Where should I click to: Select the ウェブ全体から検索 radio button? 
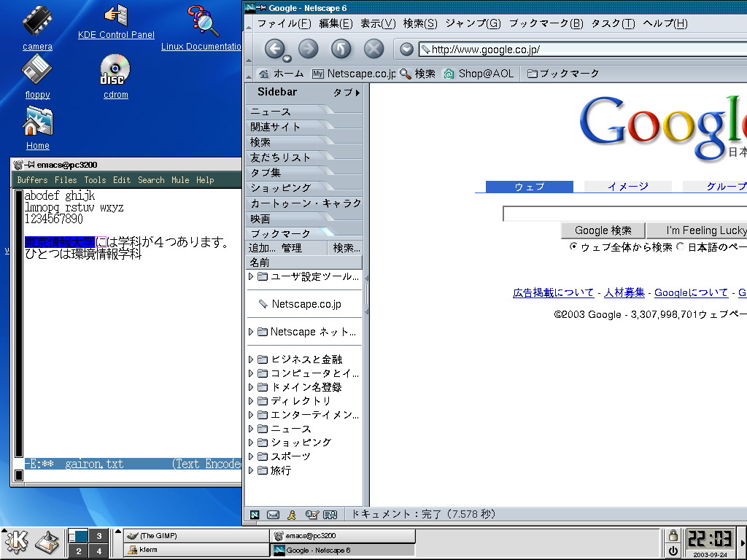click(x=573, y=246)
